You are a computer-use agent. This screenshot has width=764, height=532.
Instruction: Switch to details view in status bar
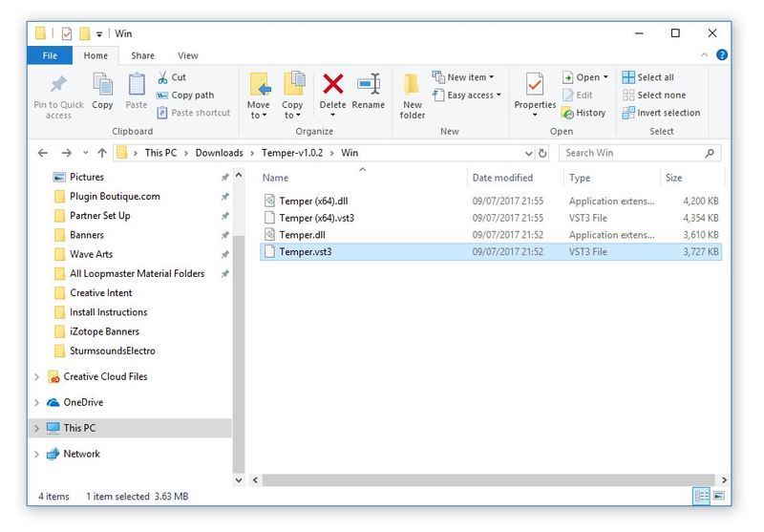point(702,497)
